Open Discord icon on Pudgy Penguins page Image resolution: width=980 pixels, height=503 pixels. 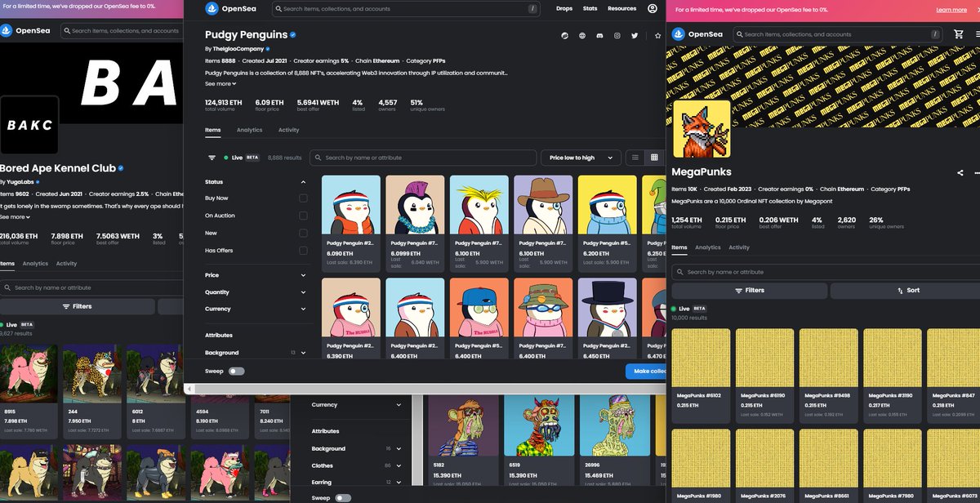pos(599,36)
